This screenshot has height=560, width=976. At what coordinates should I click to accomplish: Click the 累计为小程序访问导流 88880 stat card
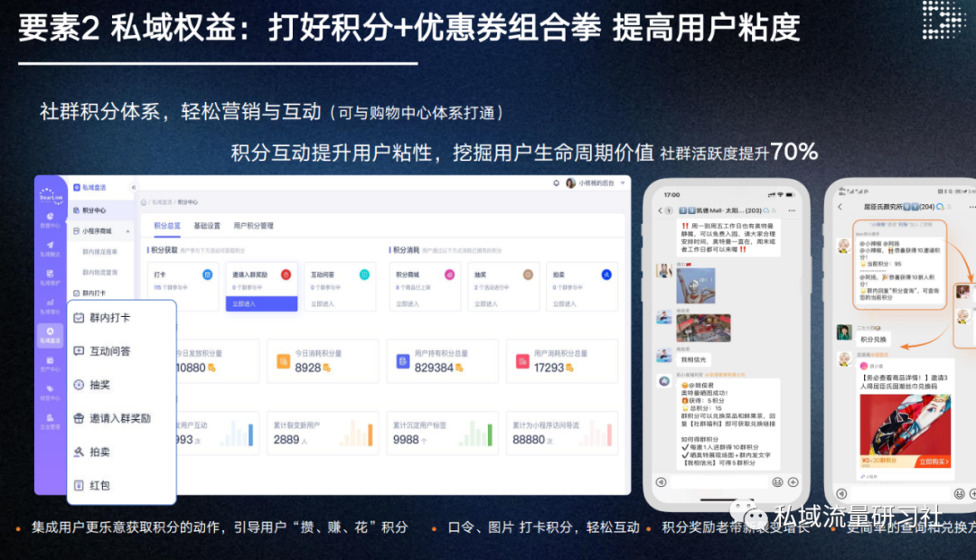click(561, 434)
